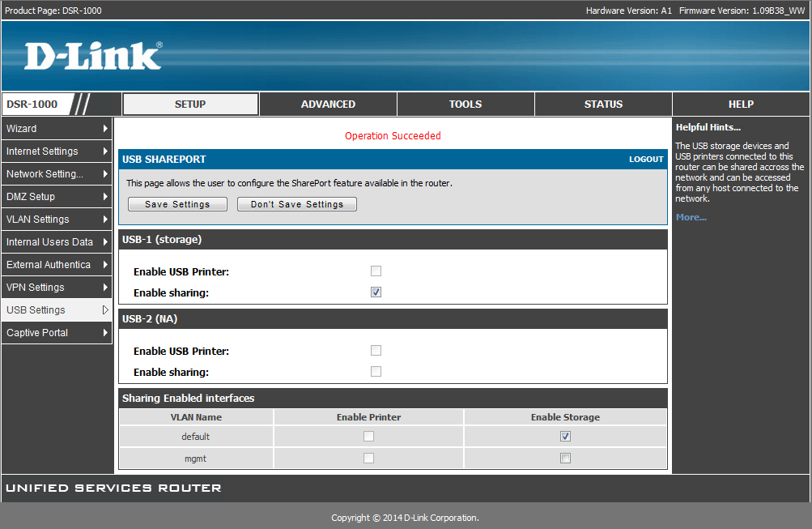812x529 pixels.
Task: Open the More... hints link
Action: click(691, 218)
